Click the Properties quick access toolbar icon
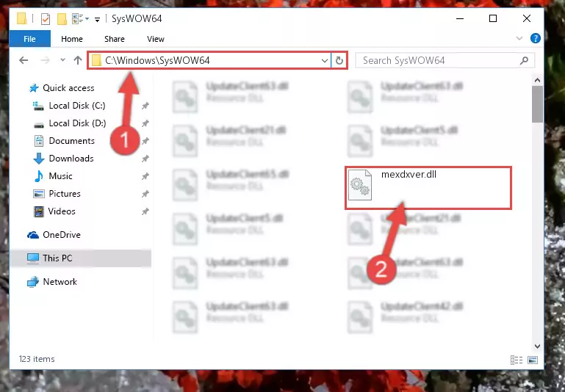565x392 pixels. point(46,18)
